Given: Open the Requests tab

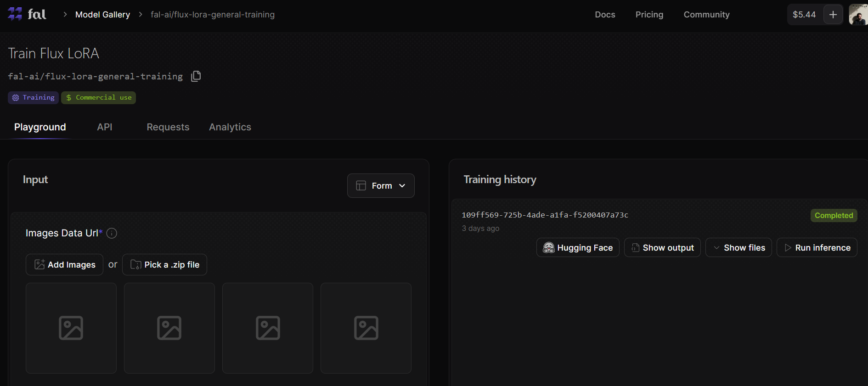Looking at the screenshot, I should click(168, 127).
